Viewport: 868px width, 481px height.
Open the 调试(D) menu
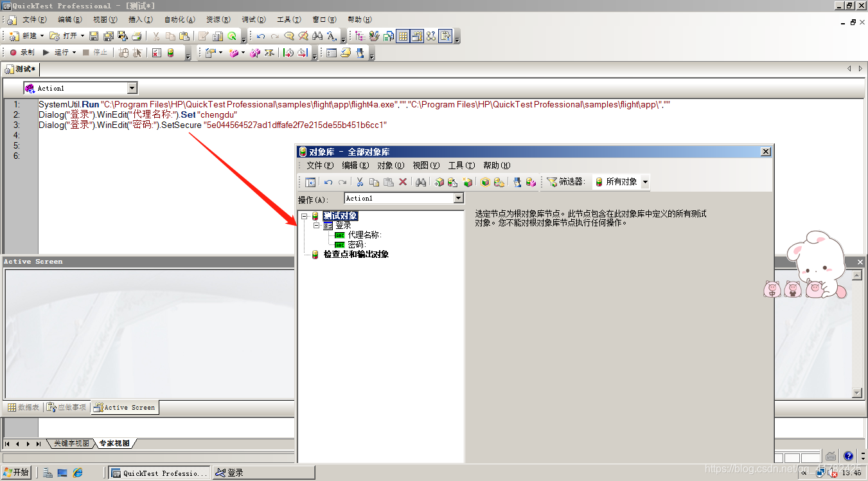[254, 20]
